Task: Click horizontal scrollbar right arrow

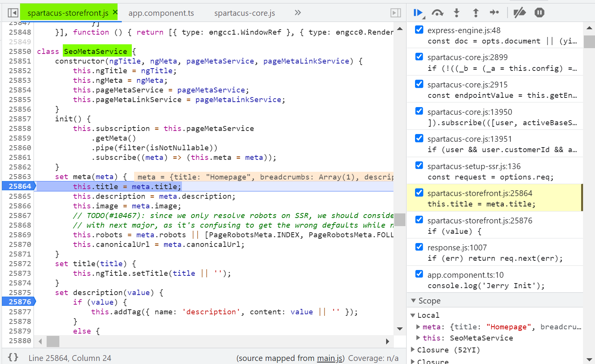Action: [x=387, y=341]
